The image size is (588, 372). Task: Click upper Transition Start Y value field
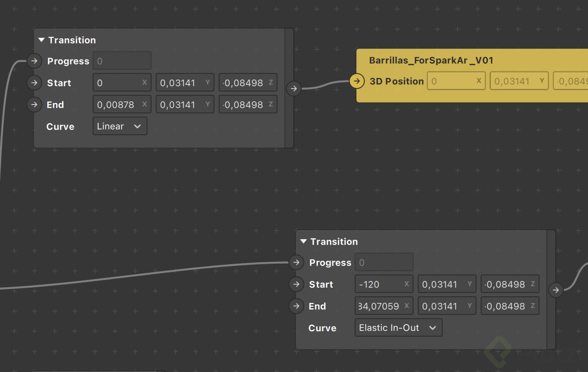tap(180, 83)
